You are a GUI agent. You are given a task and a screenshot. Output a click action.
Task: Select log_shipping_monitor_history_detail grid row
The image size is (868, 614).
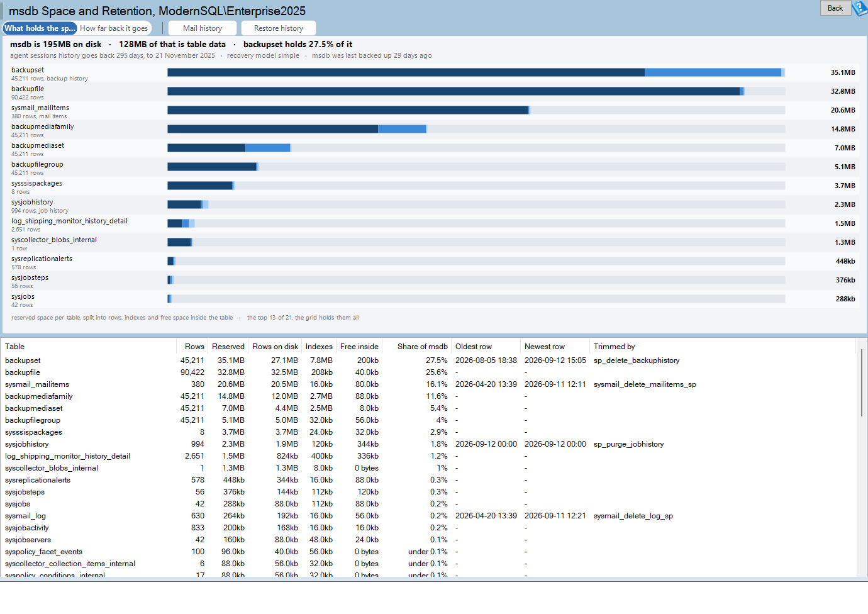click(429, 456)
